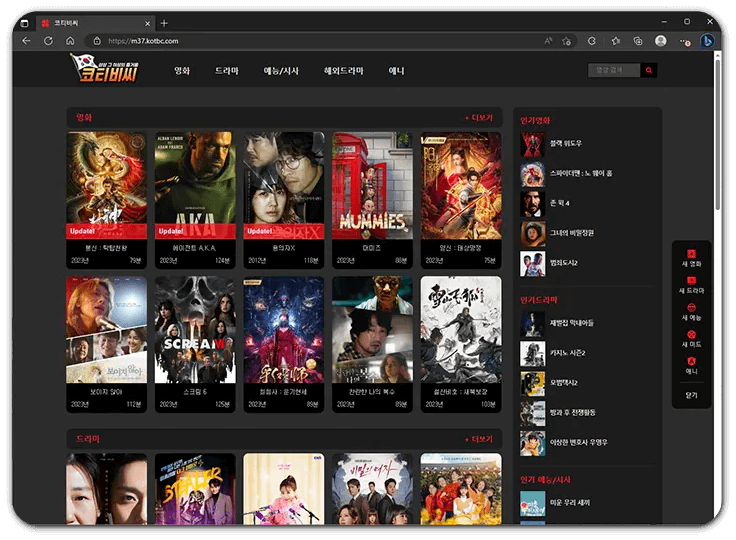View site info via the padlock icon
Image resolution: width=736 pixels, height=540 pixels.
coord(97,41)
